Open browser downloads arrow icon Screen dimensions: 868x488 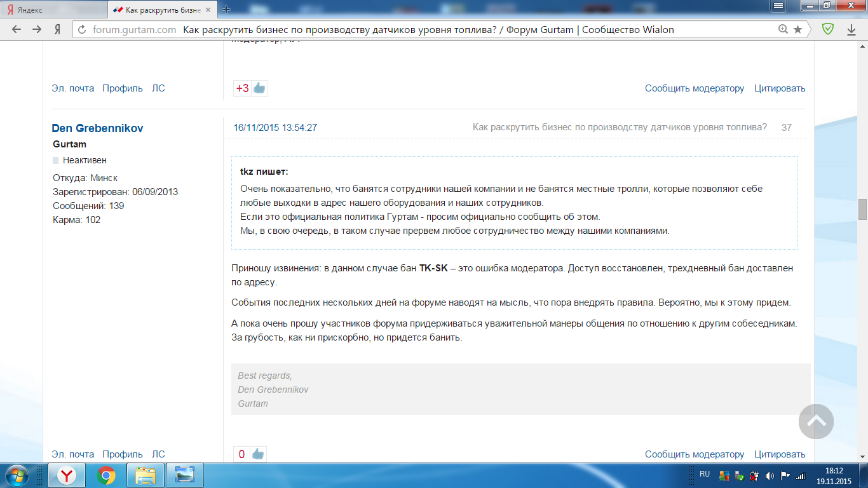click(851, 30)
